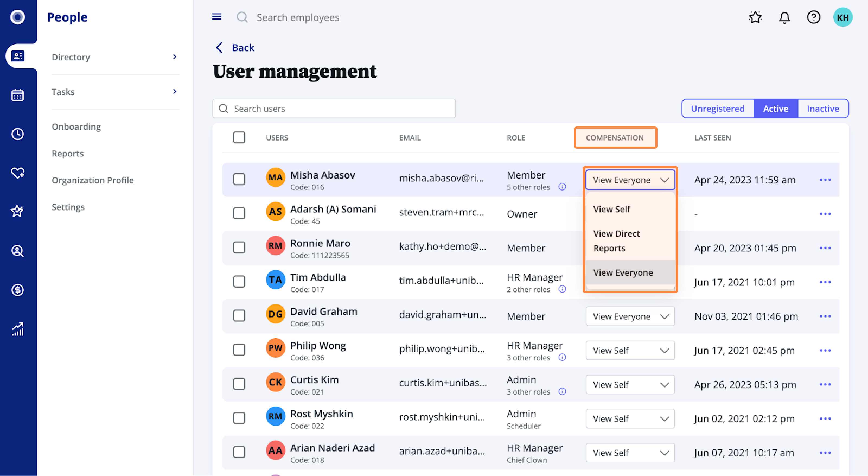868x476 pixels.
Task: Open the notifications bell
Action: click(784, 17)
